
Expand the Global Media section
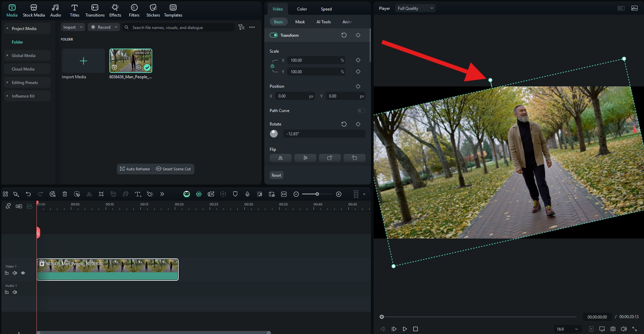click(7, 56)
